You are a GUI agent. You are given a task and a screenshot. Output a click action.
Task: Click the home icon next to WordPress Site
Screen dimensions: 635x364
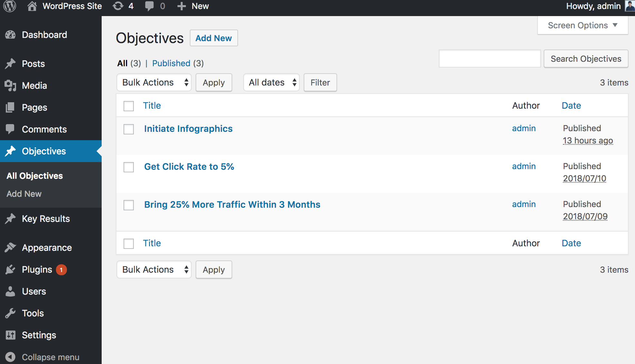[x=32, y=6]
